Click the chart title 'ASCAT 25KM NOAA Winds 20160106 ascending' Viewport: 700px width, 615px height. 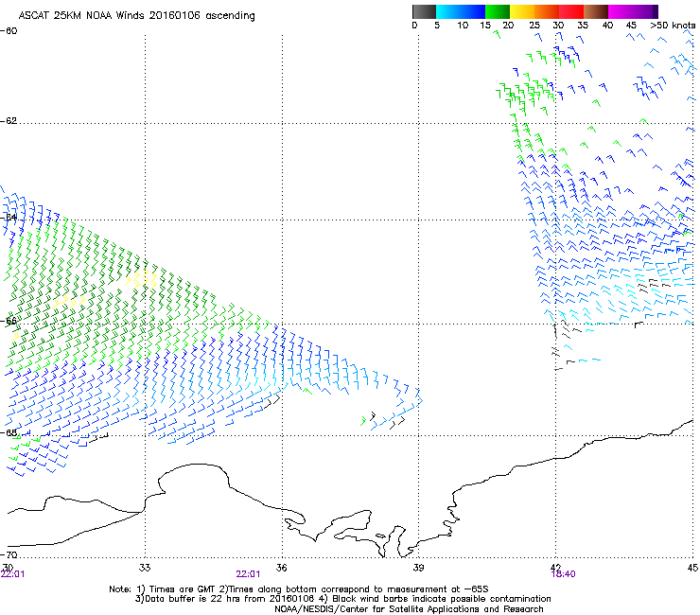coord(136,16)
